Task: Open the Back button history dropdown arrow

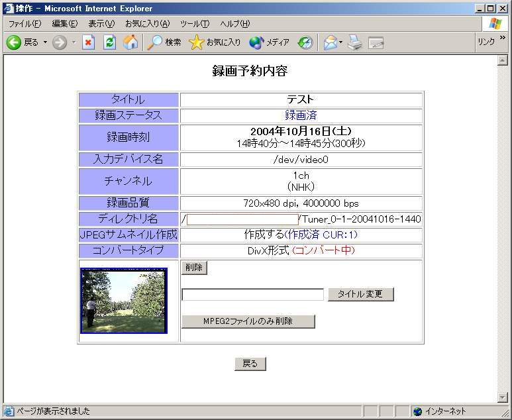Action: click(x=45, y=42)
